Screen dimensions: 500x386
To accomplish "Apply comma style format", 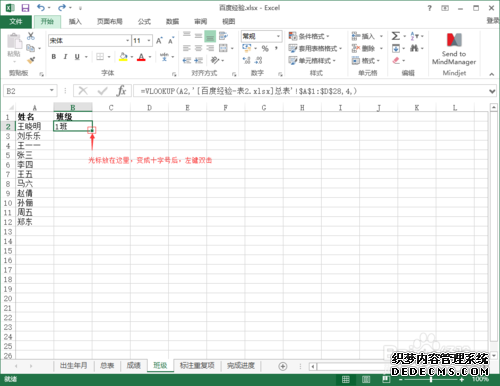I will pos(276,49).
